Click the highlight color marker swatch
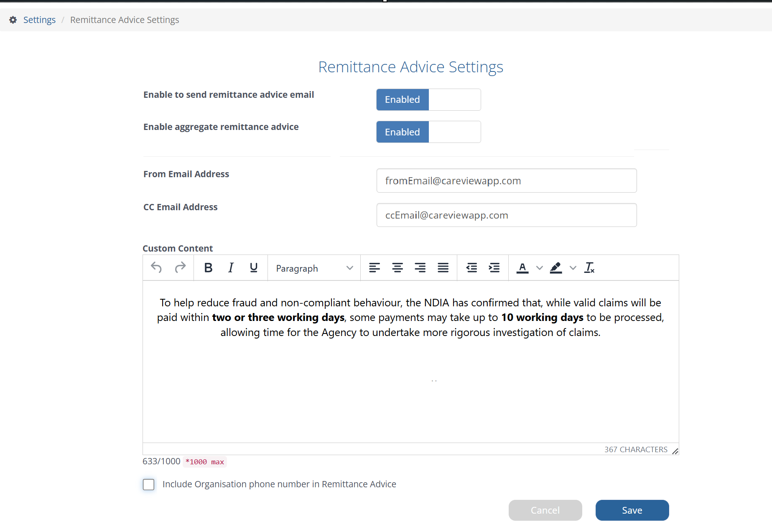Viewport: 772px width, 532px height. click(x=556, y=267)
